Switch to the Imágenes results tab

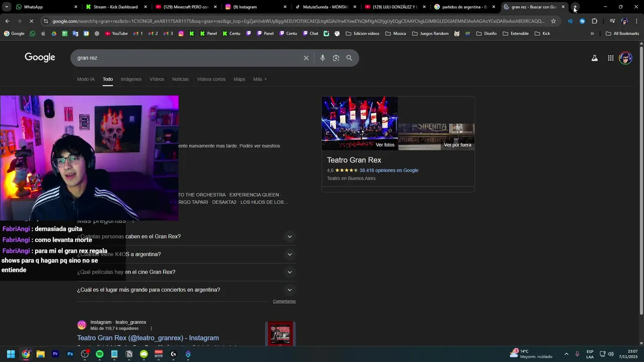(x=131, y=79)
